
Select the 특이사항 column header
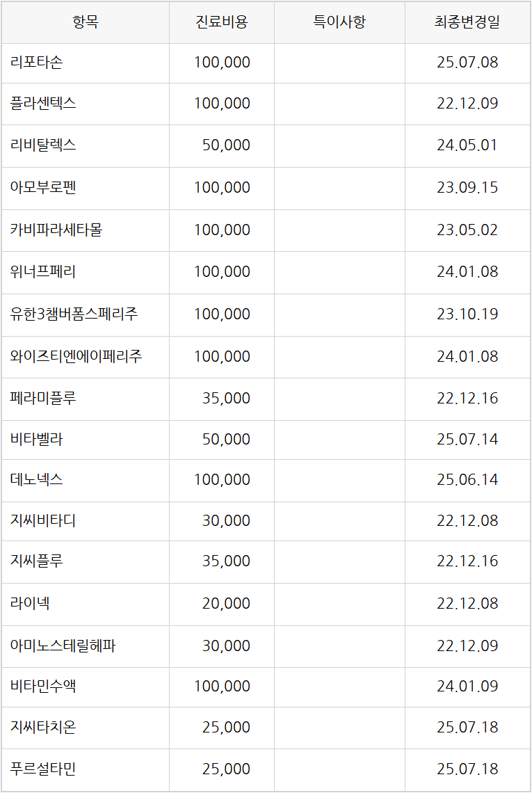(x=339, y=22)
